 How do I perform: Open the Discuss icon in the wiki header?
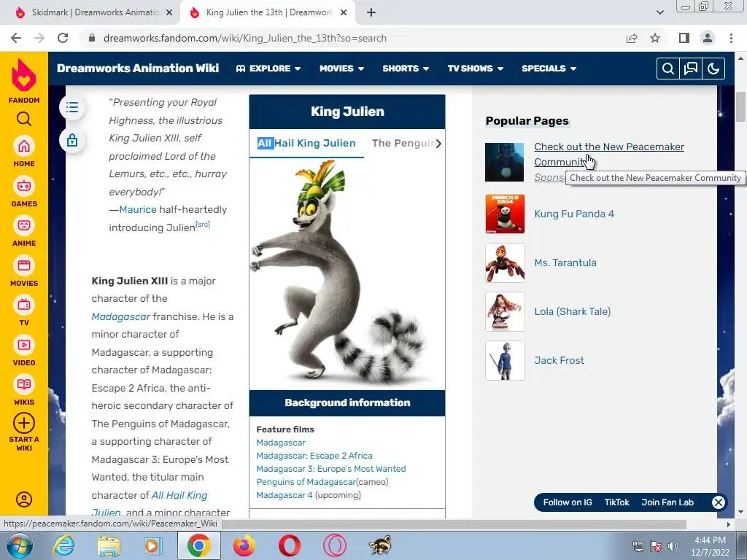691,69
